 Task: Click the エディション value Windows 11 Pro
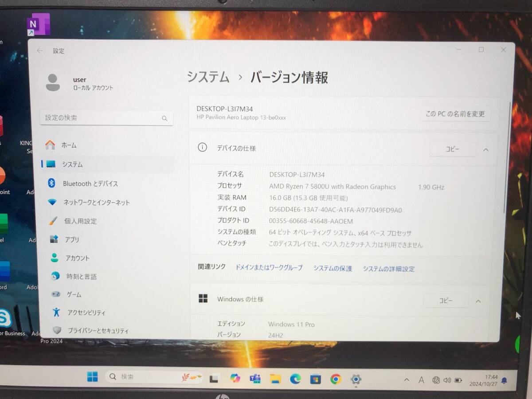(x=291, y=324)
